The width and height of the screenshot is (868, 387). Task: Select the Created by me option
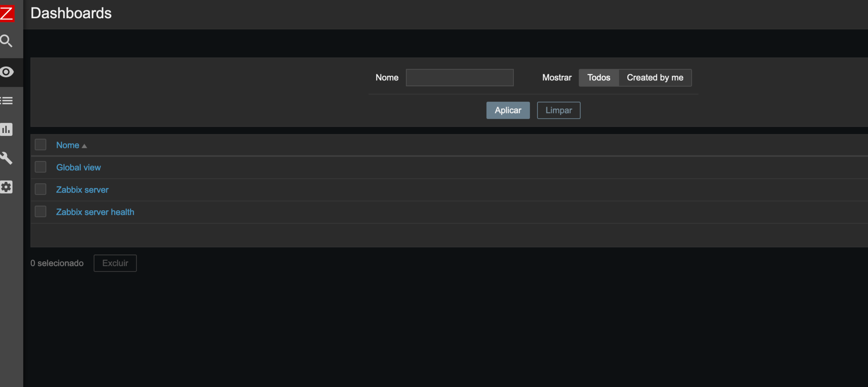pyautogui.click(x=655, y=78)
